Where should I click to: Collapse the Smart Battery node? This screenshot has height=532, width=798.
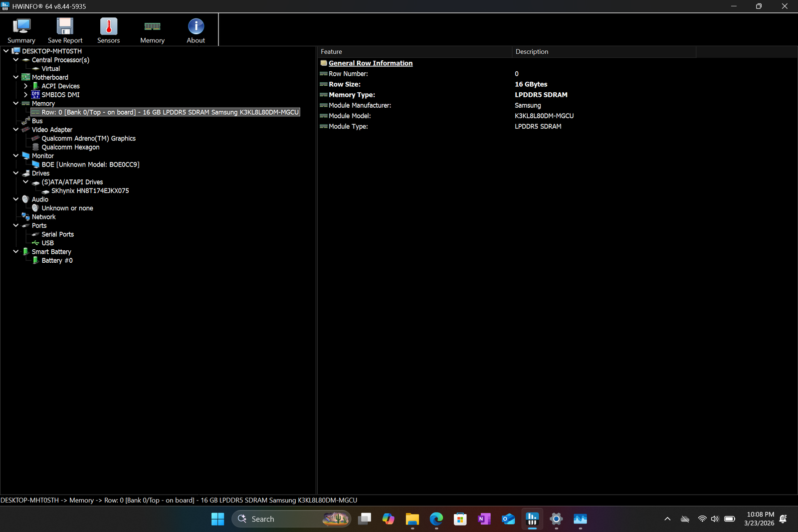point(16,252)
